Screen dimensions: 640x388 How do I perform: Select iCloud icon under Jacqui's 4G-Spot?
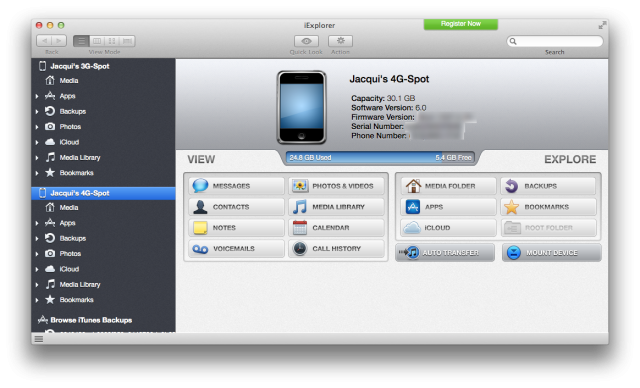50,269
